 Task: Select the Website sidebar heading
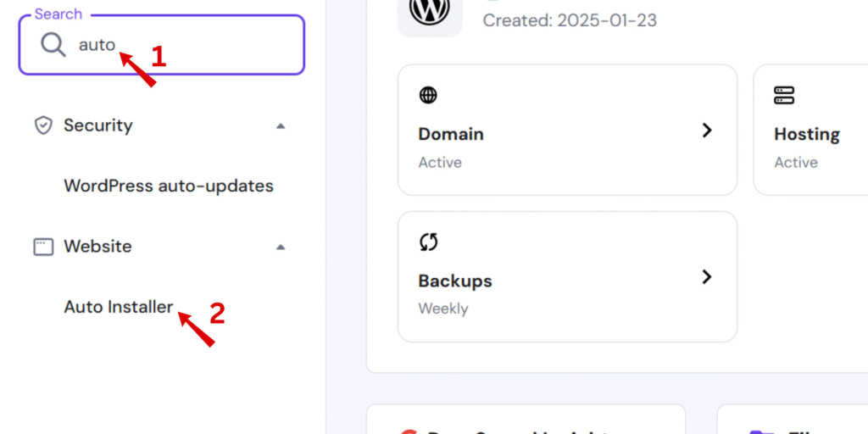tap(98, 247)
